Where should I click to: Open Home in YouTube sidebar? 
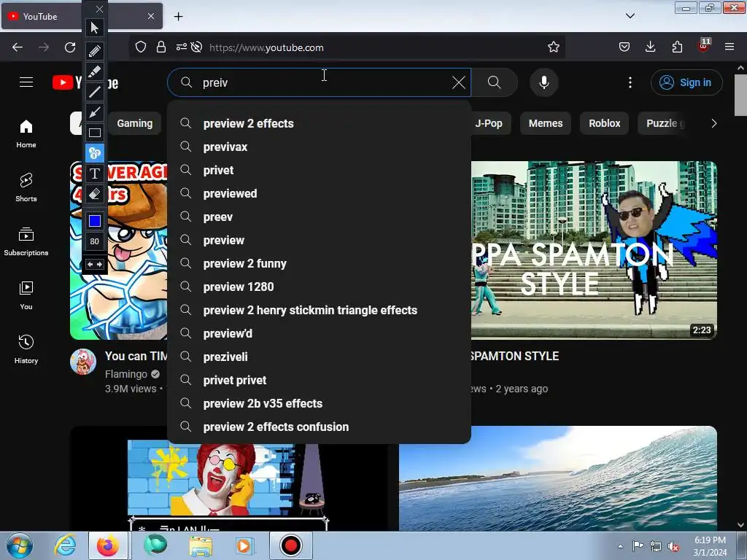[26, 133]
